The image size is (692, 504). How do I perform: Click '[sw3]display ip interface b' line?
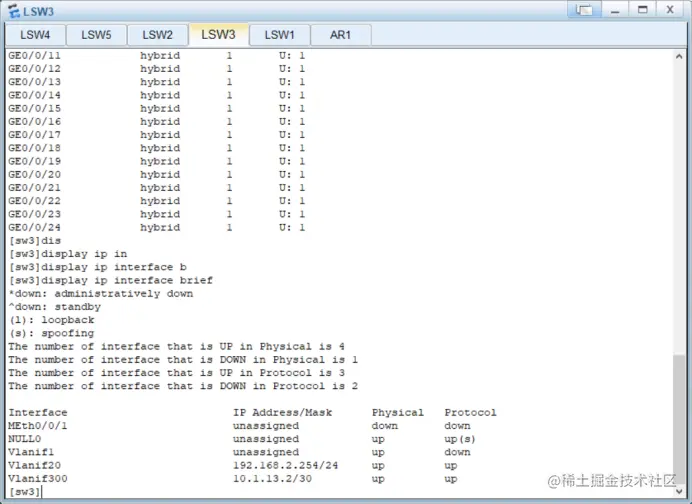tap(98, 267)
